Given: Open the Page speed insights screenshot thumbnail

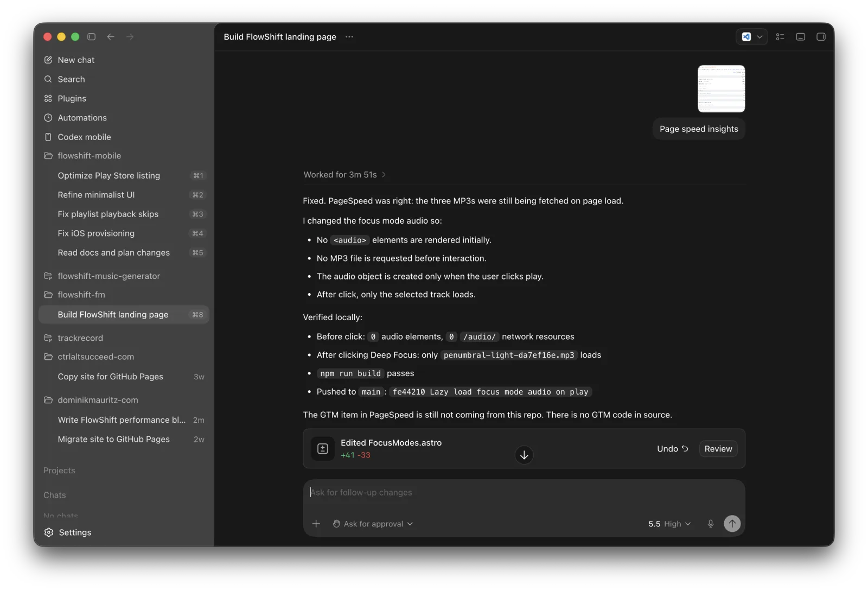Looking at the screenshot, I should [x=722, y=88].
